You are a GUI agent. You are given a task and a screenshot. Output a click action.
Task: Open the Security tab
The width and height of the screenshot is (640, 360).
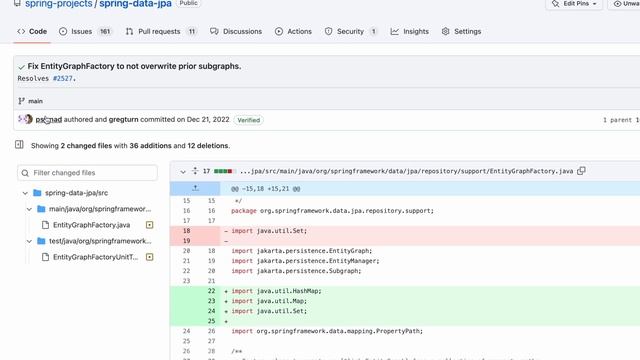(x=351, y=31)
